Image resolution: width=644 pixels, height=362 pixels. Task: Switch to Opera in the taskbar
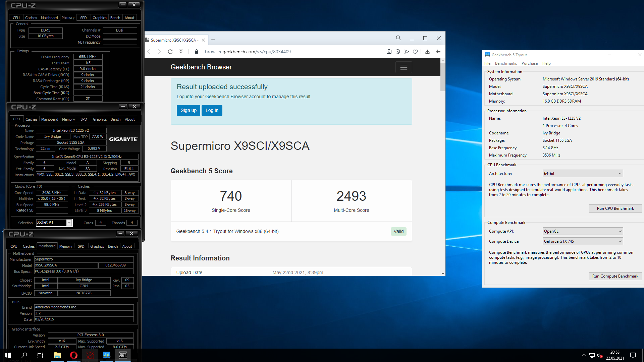pyautogui.click(x=73, y=355)
